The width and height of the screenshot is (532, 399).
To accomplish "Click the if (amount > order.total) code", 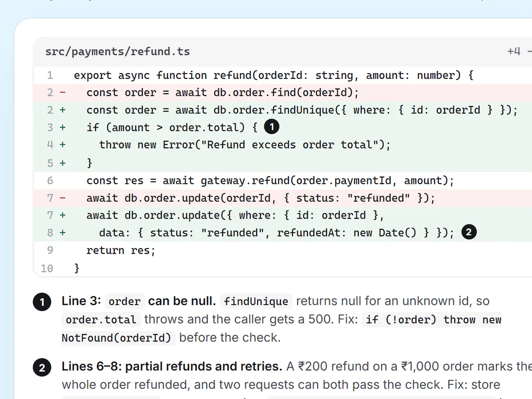I will tap(172, 128).
